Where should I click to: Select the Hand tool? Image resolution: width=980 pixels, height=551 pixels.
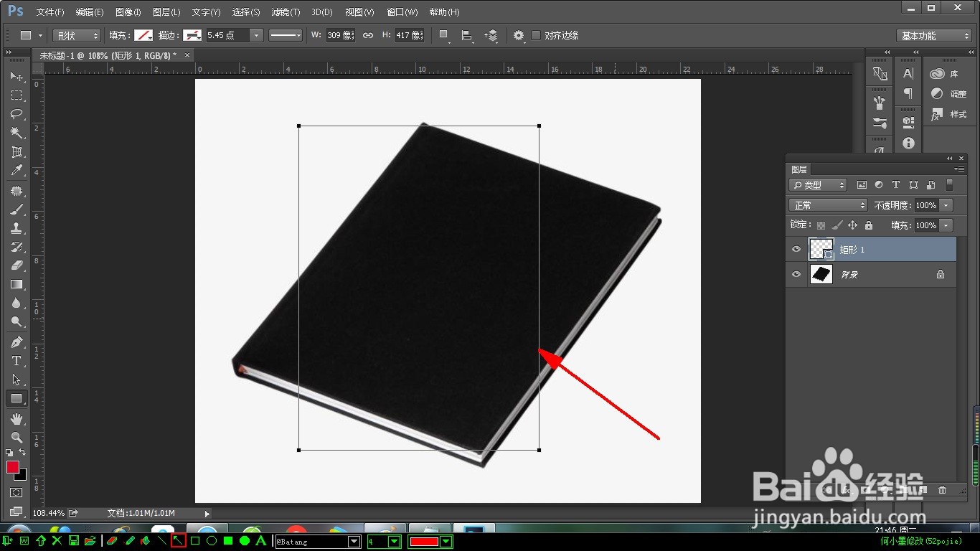pyautogui.click(x=16, y=419)
